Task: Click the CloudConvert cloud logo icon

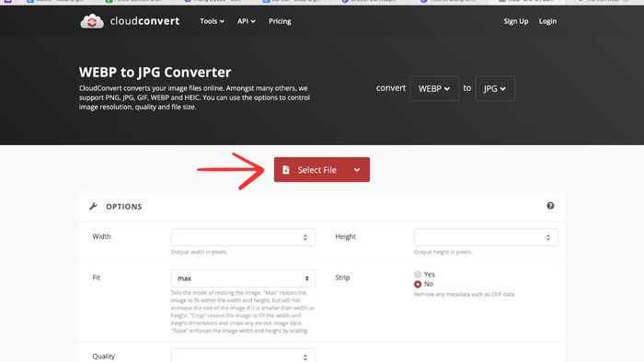Action: coord(92,21)
